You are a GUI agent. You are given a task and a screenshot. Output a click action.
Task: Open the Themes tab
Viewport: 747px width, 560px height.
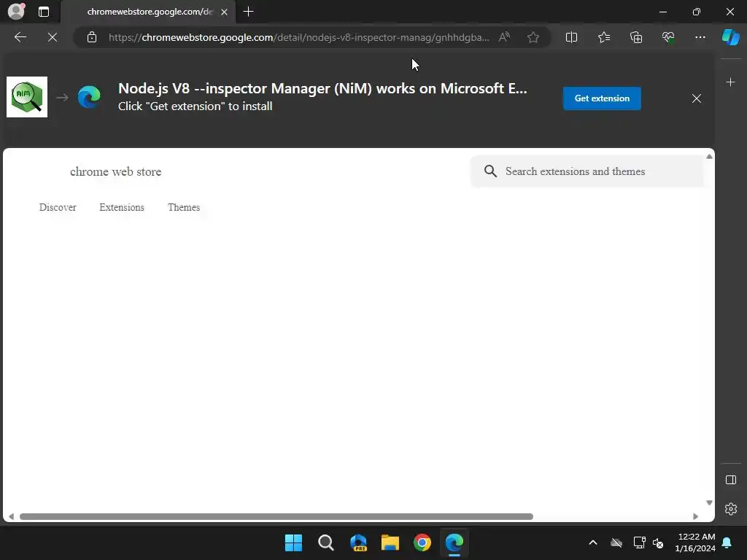183,207
